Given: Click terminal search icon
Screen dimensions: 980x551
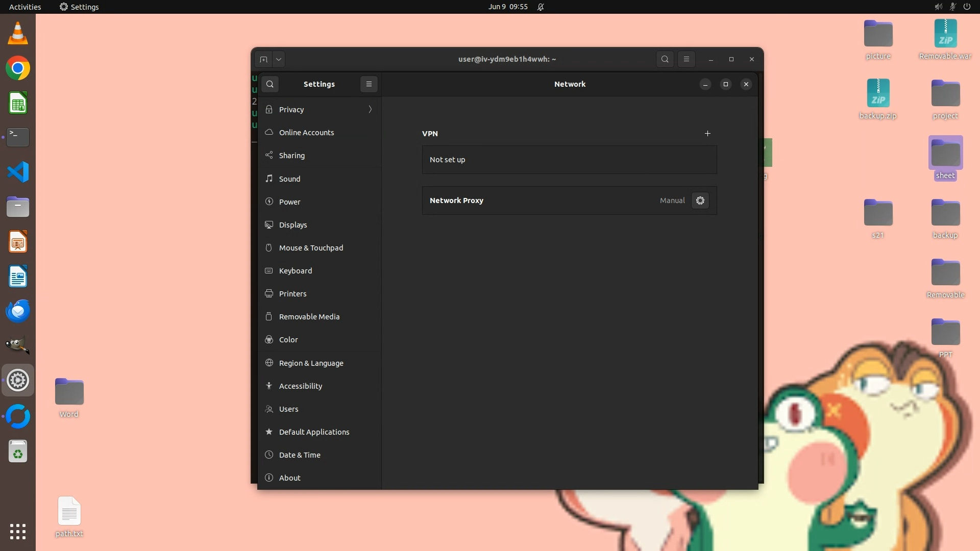Looking at the screenshot, I should tap(665, 59).
